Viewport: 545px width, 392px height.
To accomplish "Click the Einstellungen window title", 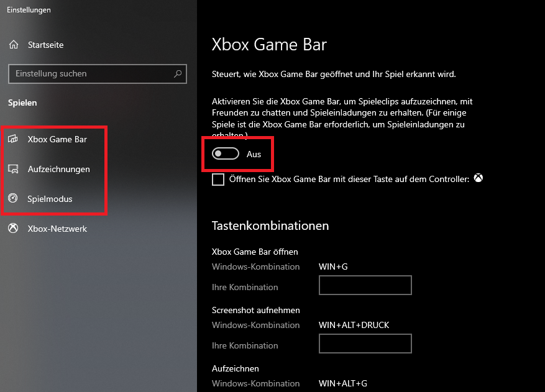I will pyautogui.click(x=29, y=10).
